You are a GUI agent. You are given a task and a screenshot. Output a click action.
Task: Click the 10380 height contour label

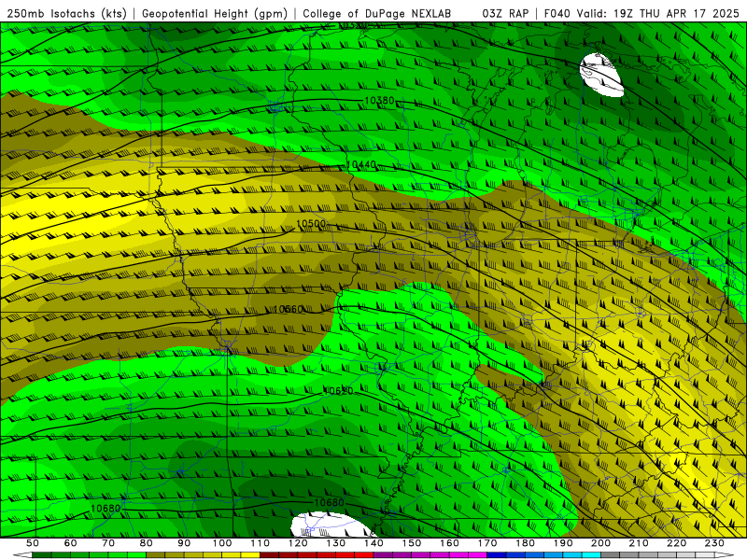[x=379, y=101]
